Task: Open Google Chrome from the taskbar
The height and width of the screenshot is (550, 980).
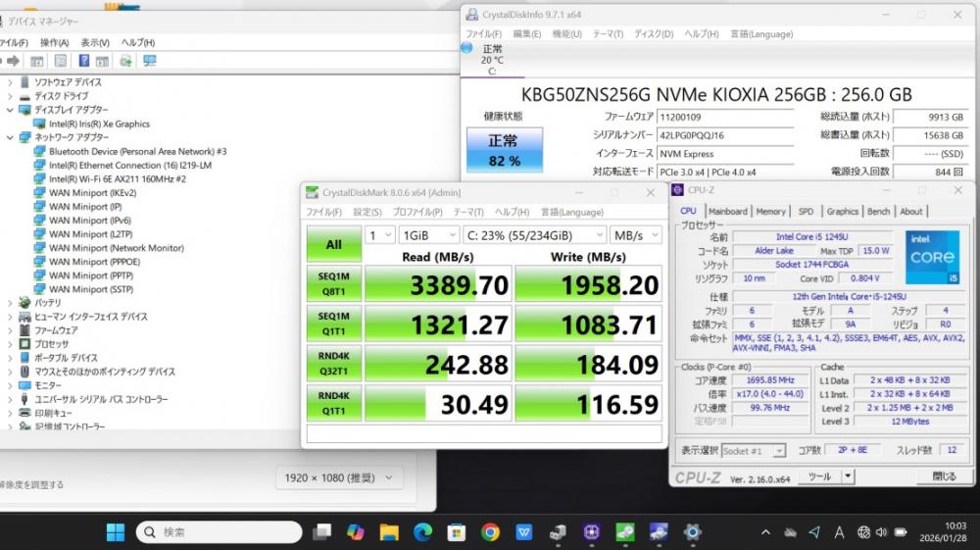Action: pos(491,532)
